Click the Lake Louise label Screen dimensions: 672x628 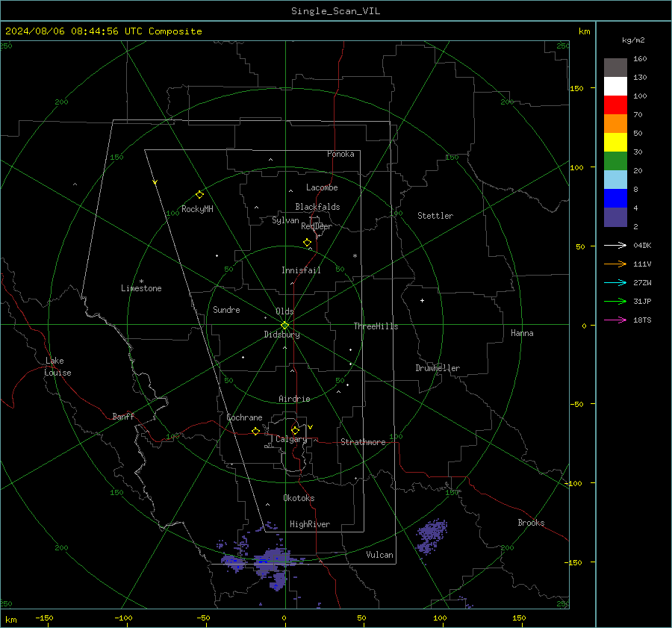tap(57, 367)
